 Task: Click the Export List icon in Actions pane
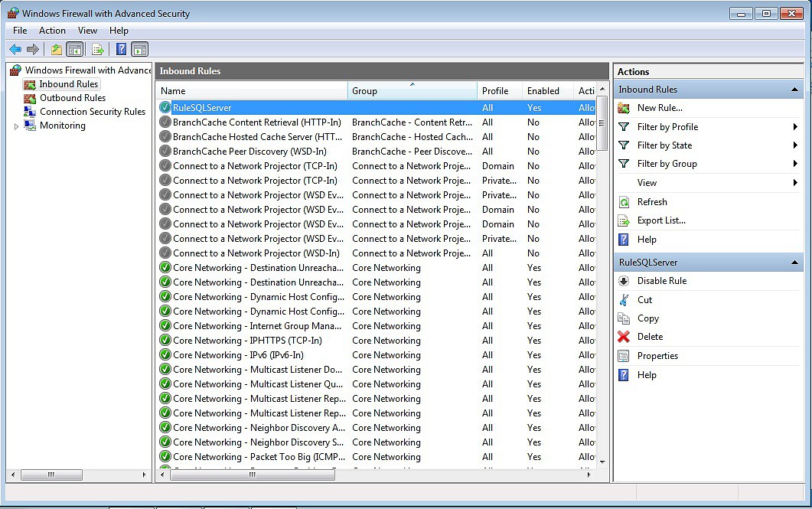point(624,220)
